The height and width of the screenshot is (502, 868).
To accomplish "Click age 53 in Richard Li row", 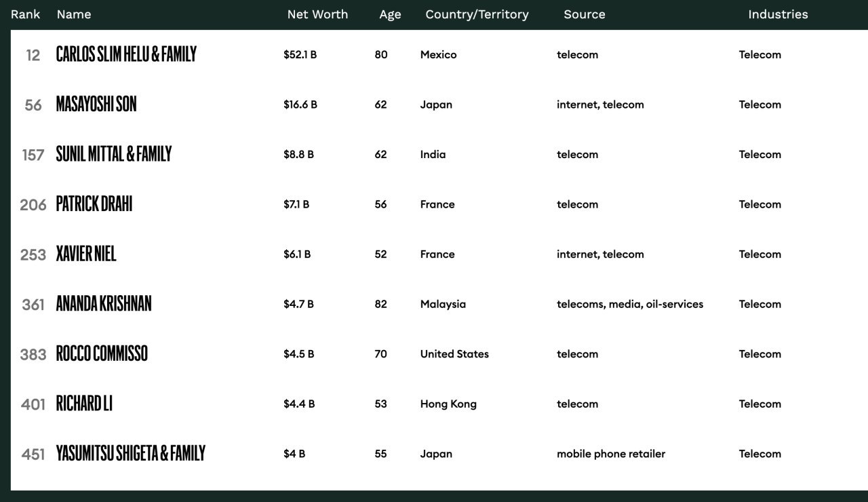I will [381, 404].
